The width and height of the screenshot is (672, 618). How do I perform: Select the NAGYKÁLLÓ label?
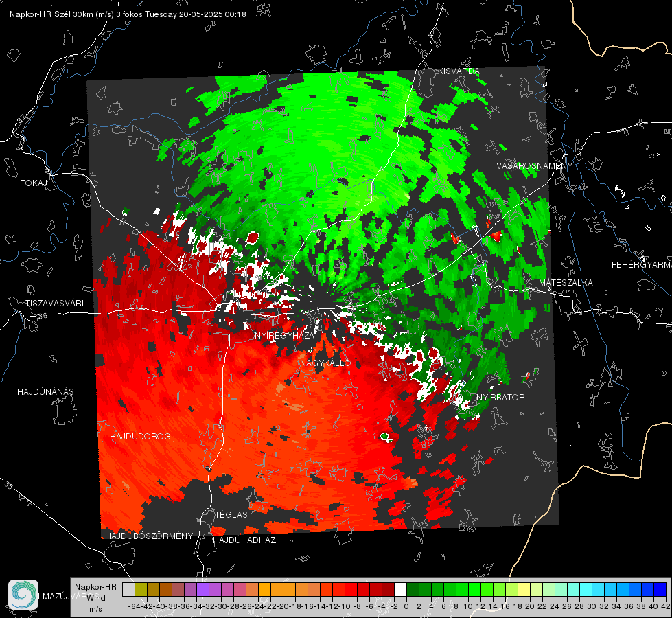click(325, 363)
